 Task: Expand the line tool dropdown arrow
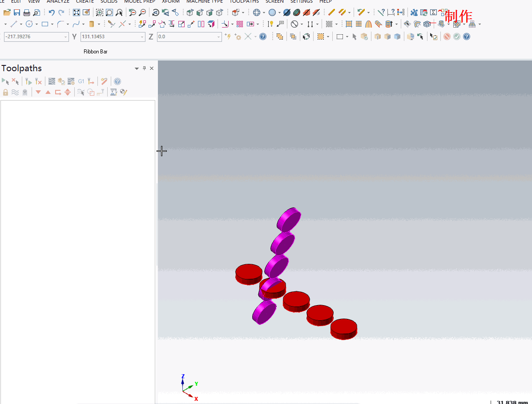(21, 24)
